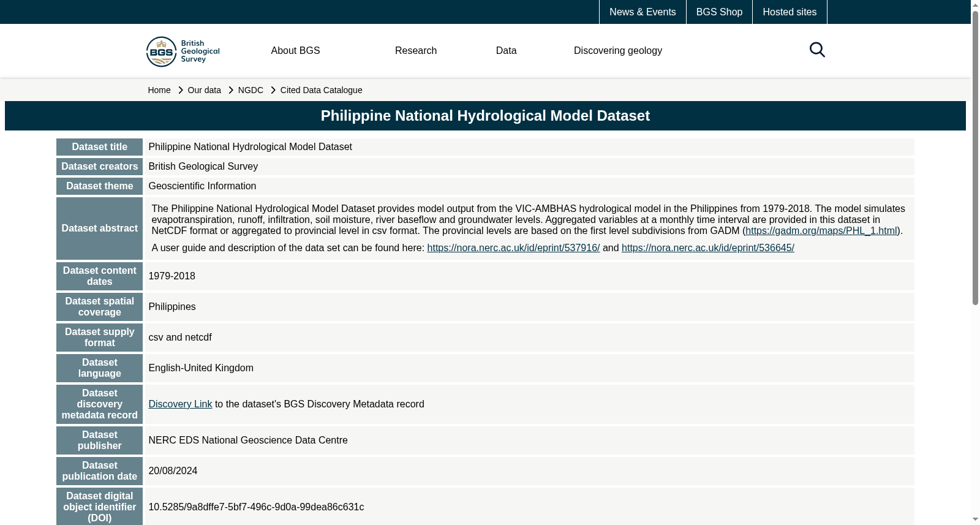Click the Dataset creators row label
Viewport: 980px width, 525px height.
click(x=99, y=167)
